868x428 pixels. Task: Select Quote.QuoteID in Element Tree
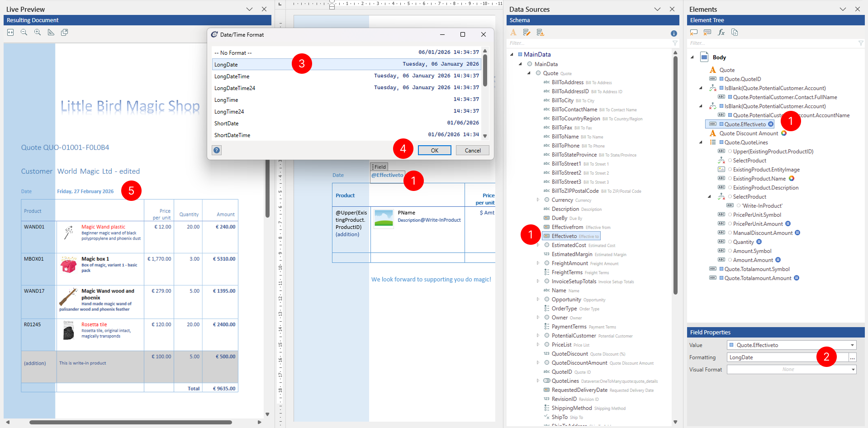(x=742, y=79)
